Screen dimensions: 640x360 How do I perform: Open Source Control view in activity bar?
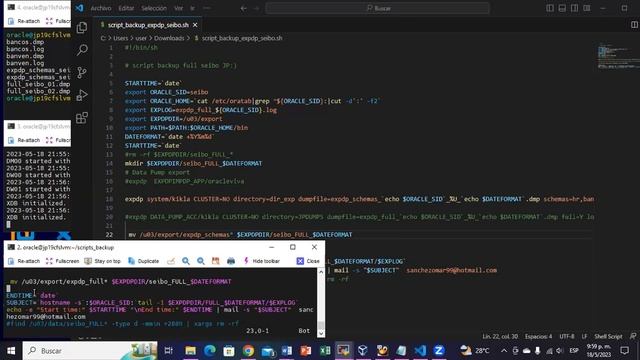(x=82, y=73)
